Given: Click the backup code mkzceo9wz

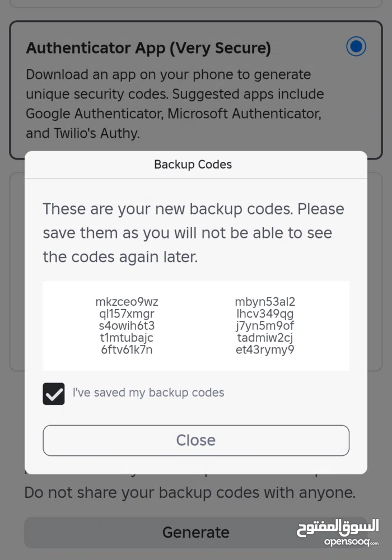Looking at the screenshot, I should click(127, 302).
